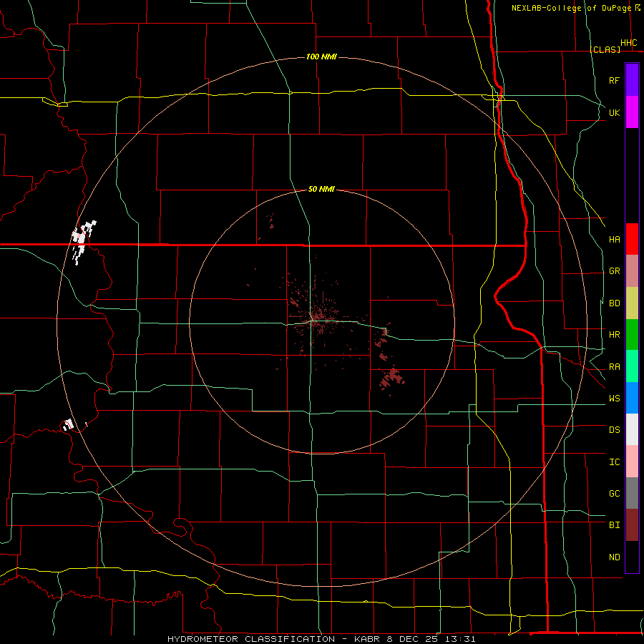
Task: Click the HR green legend swatch
Action: 632,335
